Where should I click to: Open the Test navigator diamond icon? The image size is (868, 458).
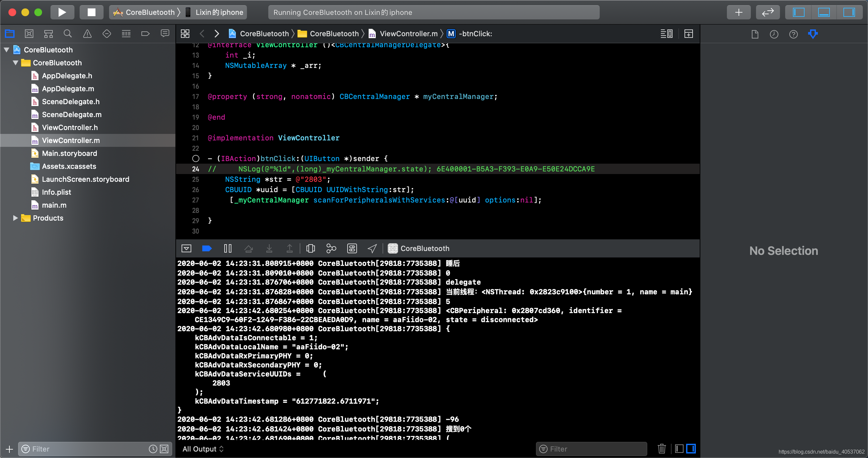(107, 34)
